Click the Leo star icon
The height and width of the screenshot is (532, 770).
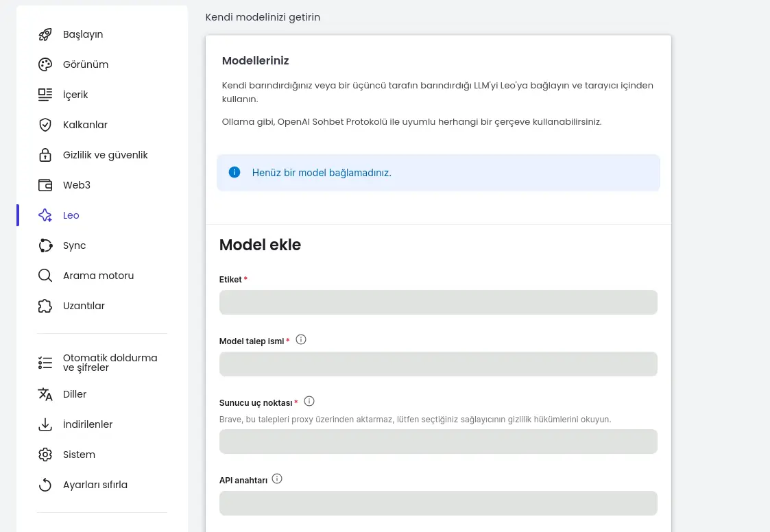(x=45, y=215)
